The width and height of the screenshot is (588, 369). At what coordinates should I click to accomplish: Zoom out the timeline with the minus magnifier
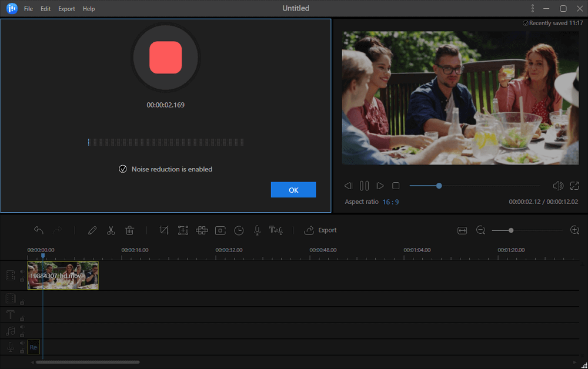coord(480,230)
